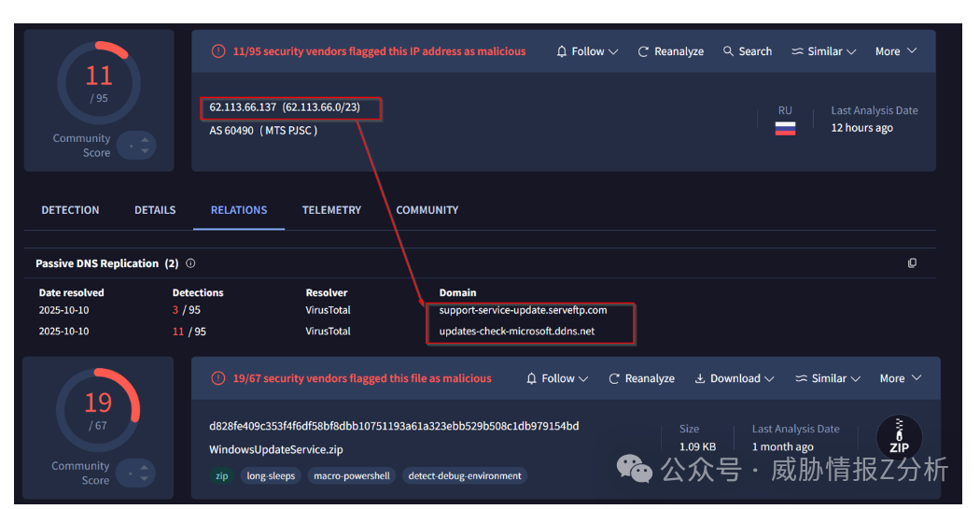Click the IP address 62.113.66.137 text
This screenshot has width=980, height=509.
click(x=243, y=106)
